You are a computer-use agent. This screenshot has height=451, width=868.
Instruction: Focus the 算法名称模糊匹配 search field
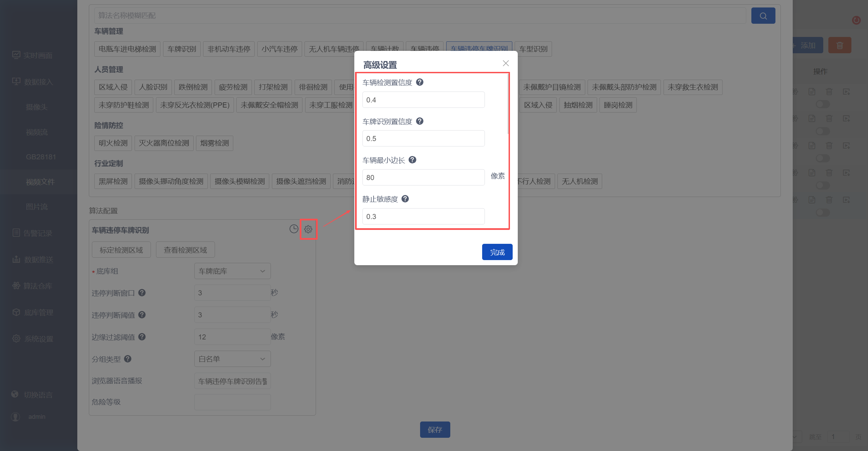click(x=420, y=16)
